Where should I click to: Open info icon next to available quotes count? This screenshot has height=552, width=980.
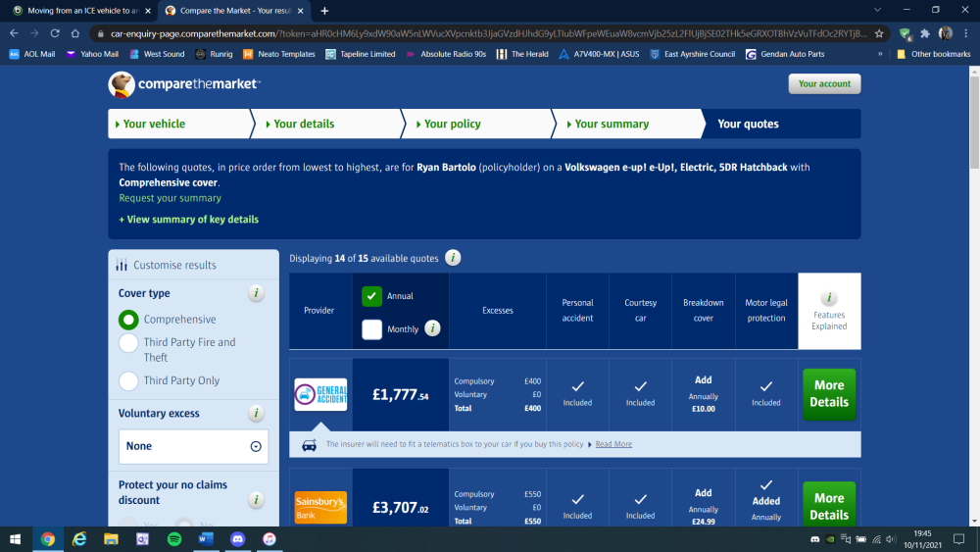pos(453,258)
